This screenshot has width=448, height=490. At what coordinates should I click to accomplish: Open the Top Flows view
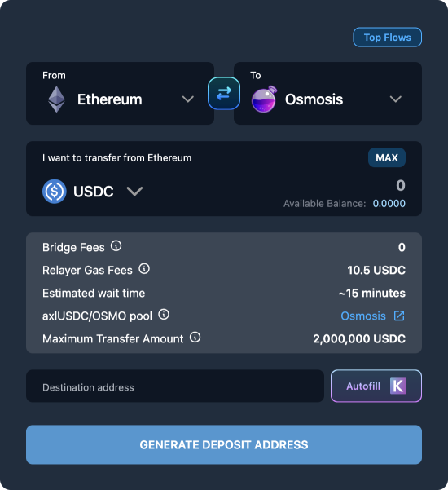point(388,38)
